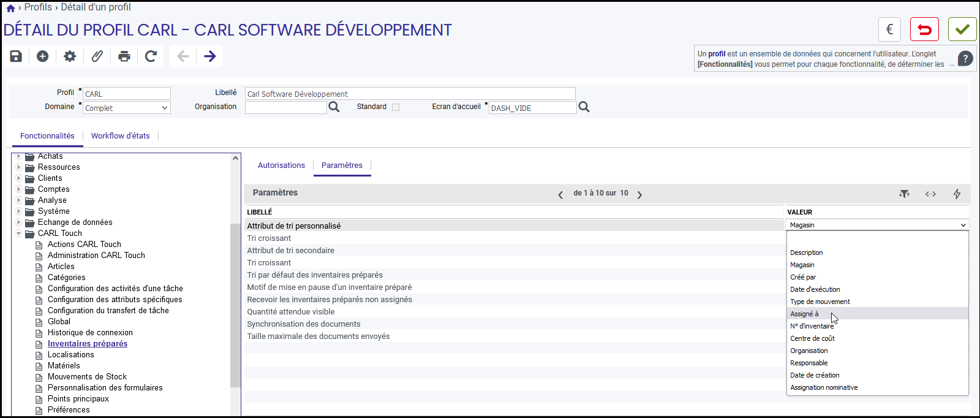The width and height of the screenshot is (980, 418).
Task: Collapse the CARL Touch tree folder
Action: click(x=18, y=234)
